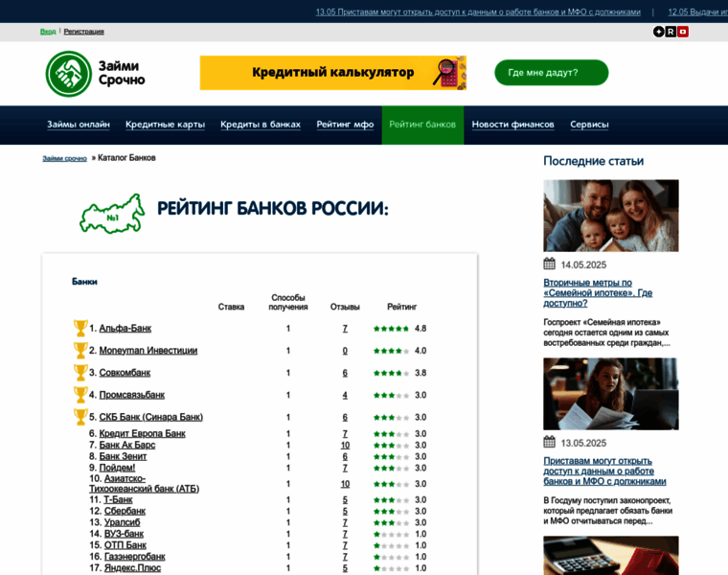Click the star rating of Альфа-Банк
Viewport: 728px width, 575px height.
[391, 329]
